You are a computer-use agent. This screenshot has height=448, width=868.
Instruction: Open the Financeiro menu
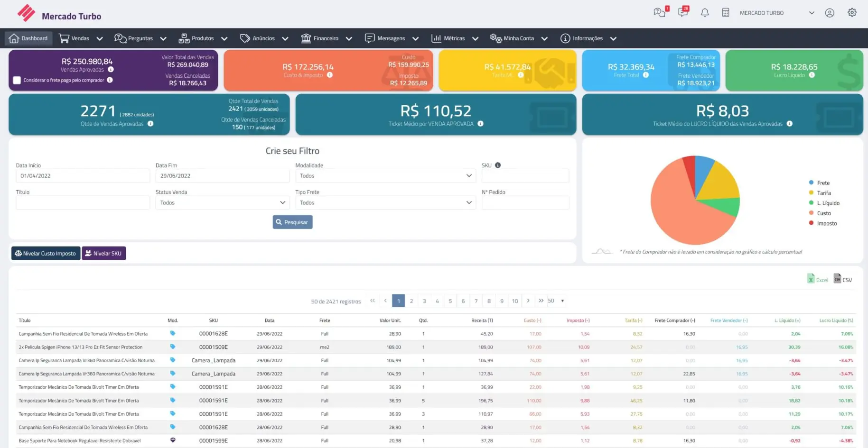[x=327, y=38]
